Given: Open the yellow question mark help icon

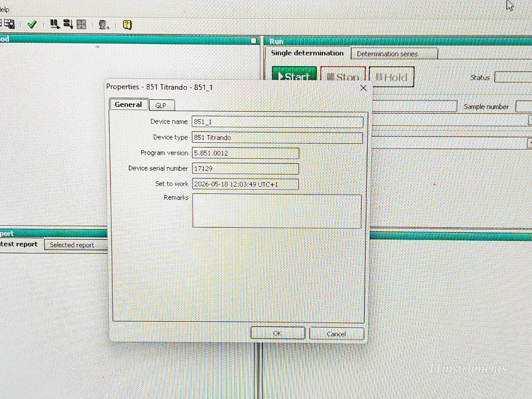Looking at the screenshot, I should [x=127, y=25].
